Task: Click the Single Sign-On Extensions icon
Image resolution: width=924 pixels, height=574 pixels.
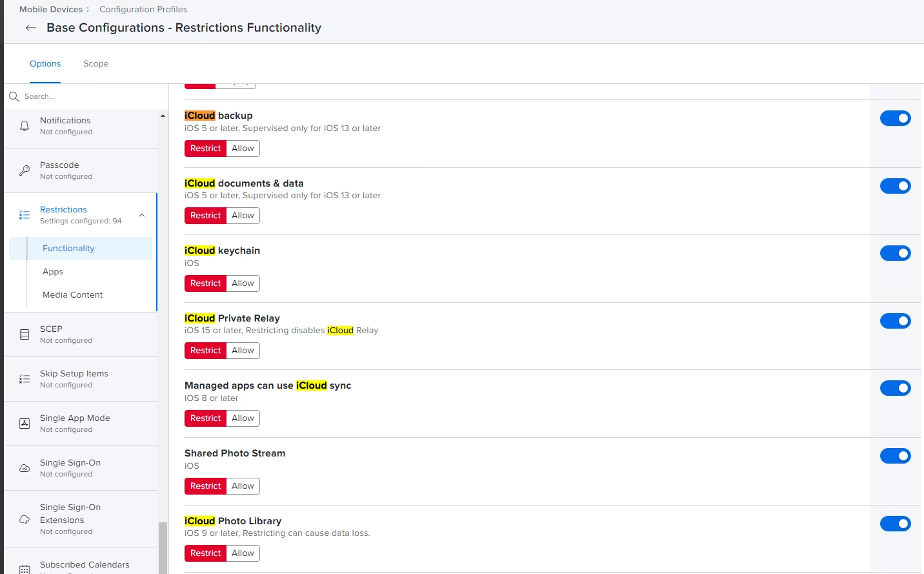Action: [25, 519]
